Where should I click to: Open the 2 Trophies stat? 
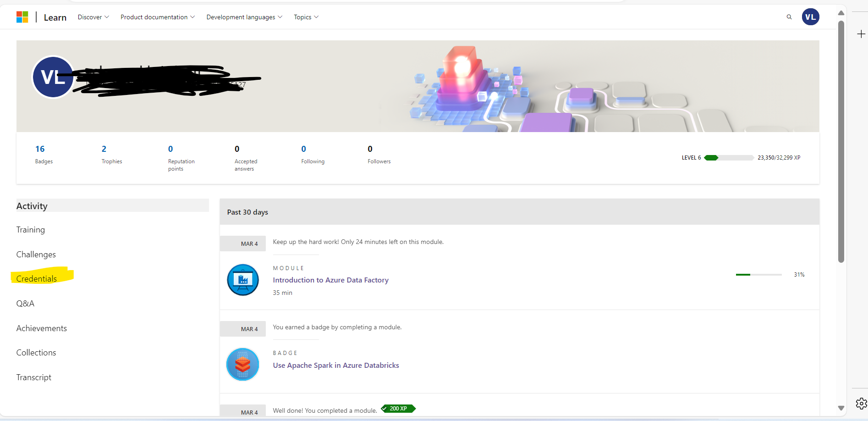tap(112, 155)
